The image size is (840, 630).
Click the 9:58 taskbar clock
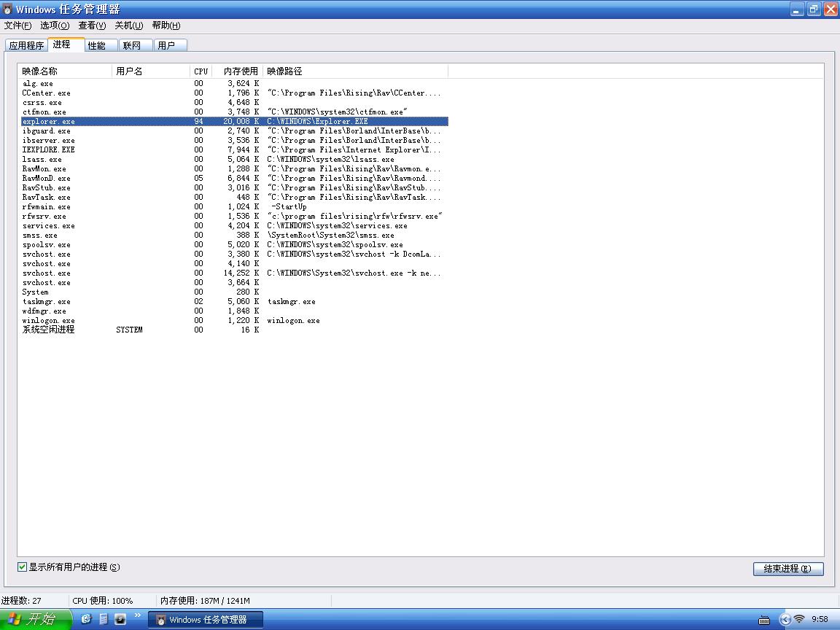[820, 619]
